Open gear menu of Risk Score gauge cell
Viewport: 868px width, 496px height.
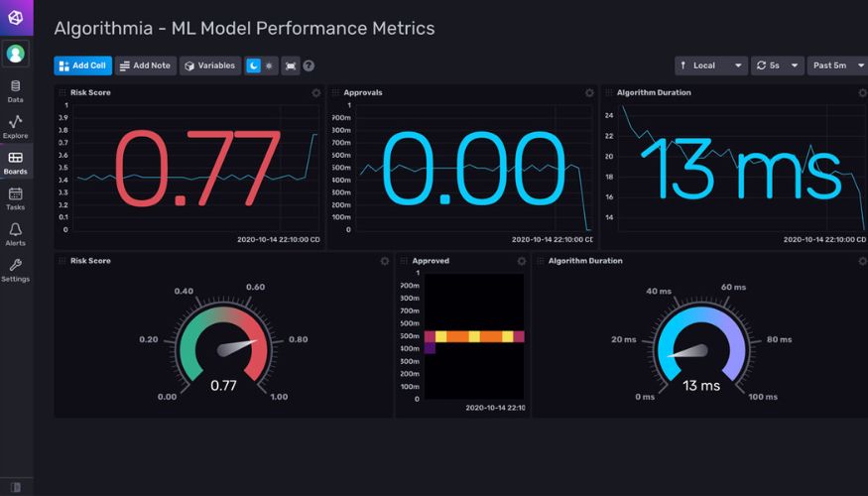(385, 261)
